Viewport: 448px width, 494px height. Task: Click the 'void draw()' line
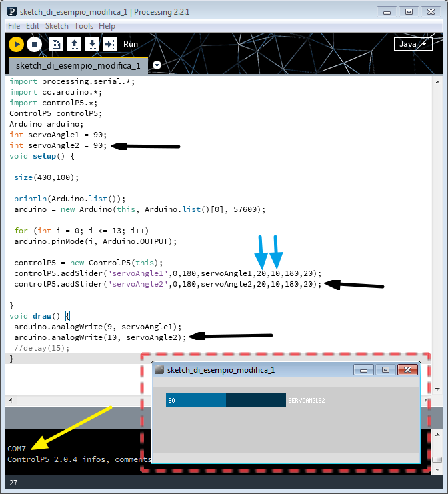(40, 316)
